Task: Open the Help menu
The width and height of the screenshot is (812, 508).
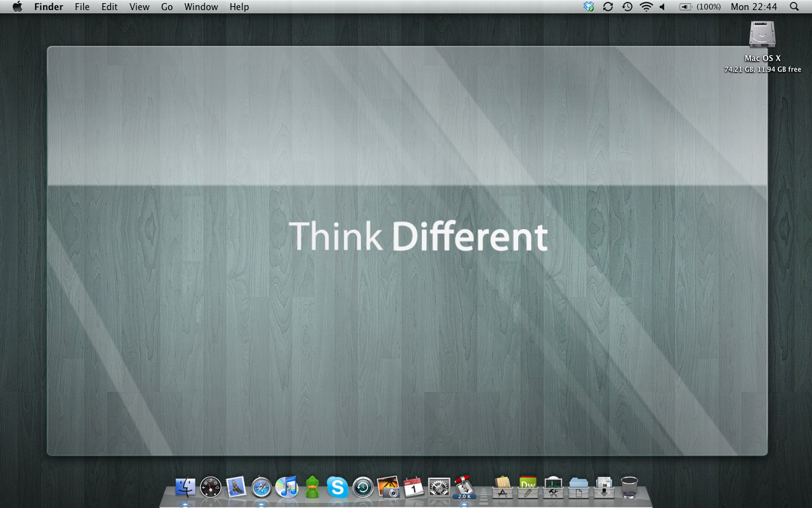Action: click(x=239, y=7)
